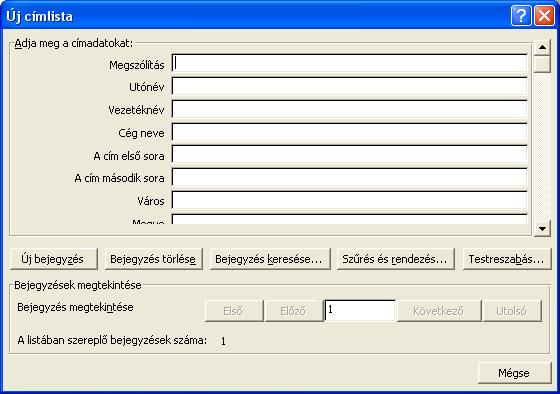Focus the Megszólítás input field

pos(349,64)
